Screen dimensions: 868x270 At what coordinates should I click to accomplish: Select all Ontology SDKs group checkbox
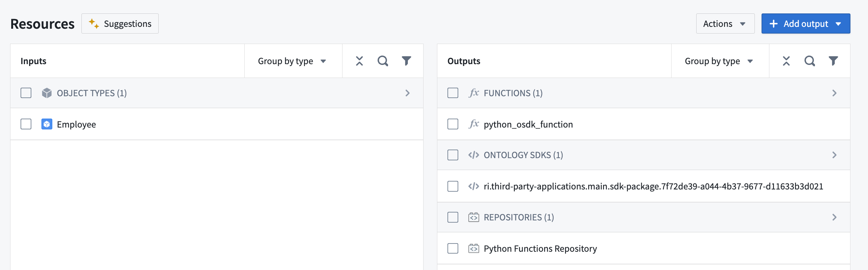click(x=453, y=155)
